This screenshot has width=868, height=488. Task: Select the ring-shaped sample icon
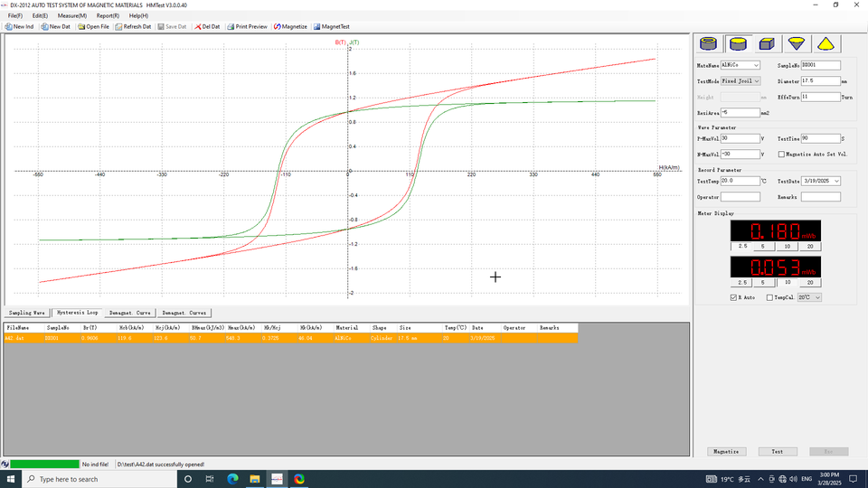pos(708,43)
